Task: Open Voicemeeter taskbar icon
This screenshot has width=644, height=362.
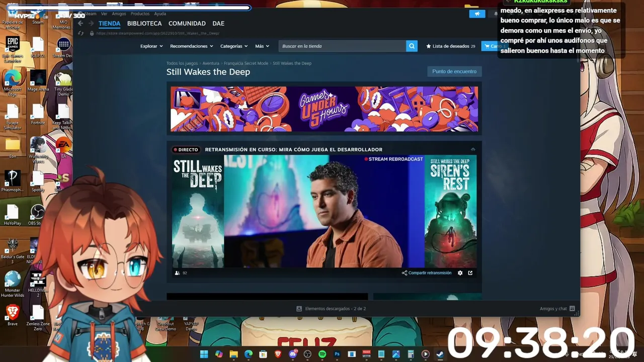Action: [366, 354]
